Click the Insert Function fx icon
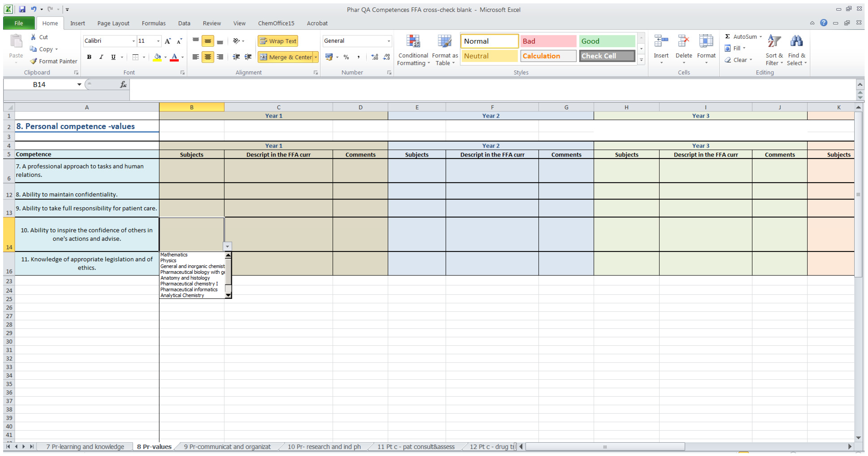This screenshot has height=456, width=868. point(123,84)
